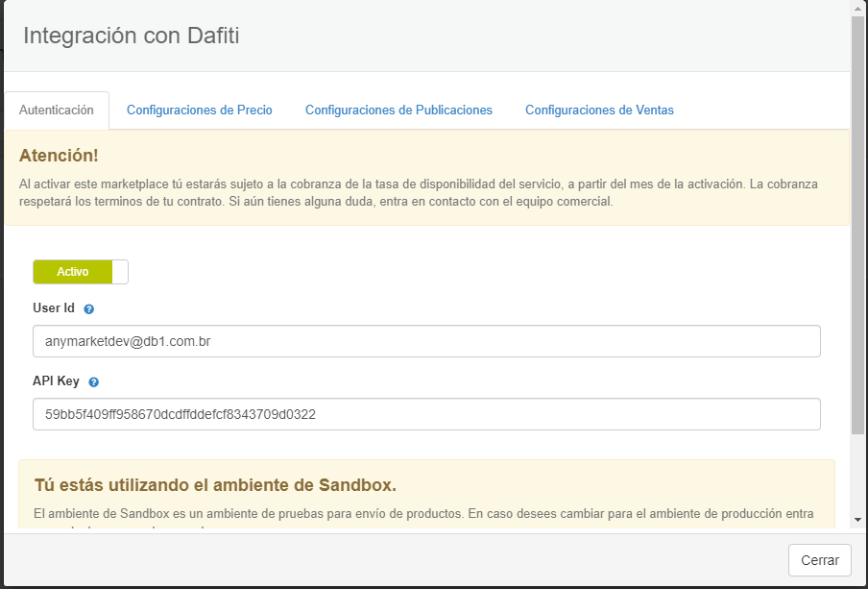Click the 'Atención!' warning heading
This screenshot has width=868, height=589.
(x=59, y=156)
